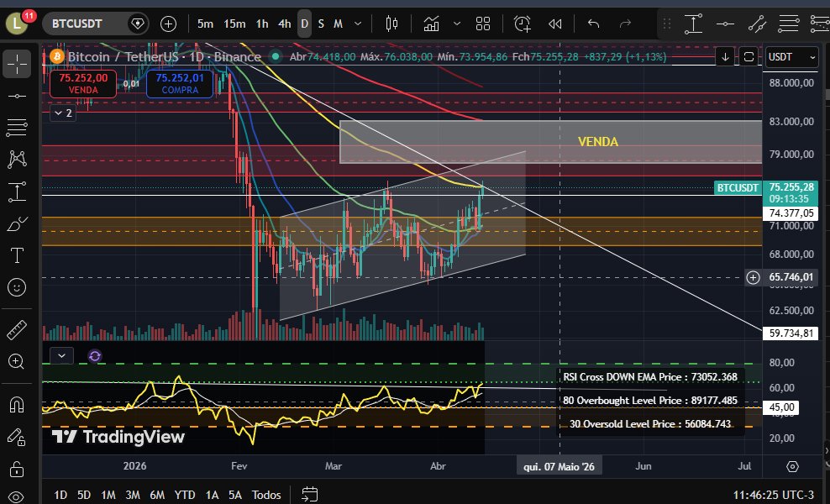Open the Indicators panel

pos(431,24)
